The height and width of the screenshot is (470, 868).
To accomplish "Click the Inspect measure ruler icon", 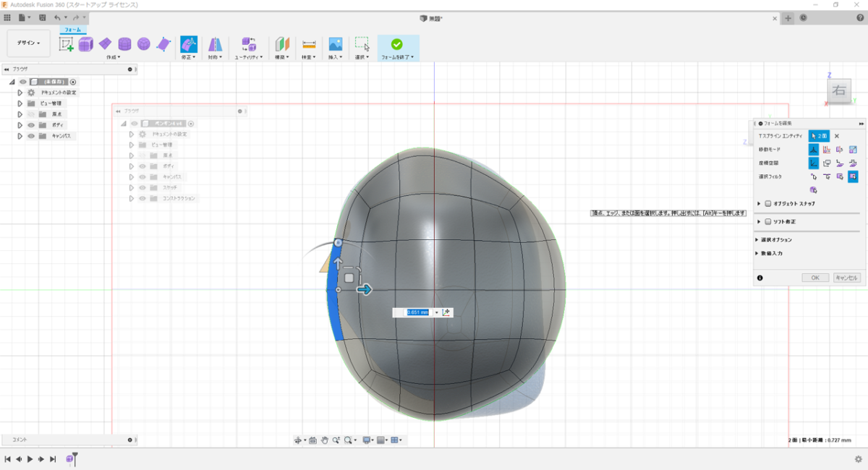I will click(309, 44).
